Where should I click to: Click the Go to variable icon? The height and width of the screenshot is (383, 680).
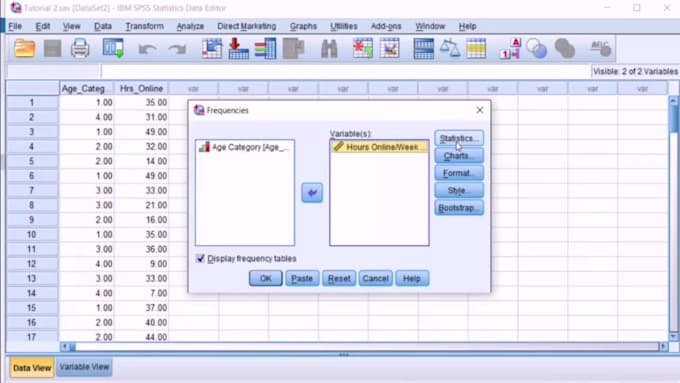point(239,49)
